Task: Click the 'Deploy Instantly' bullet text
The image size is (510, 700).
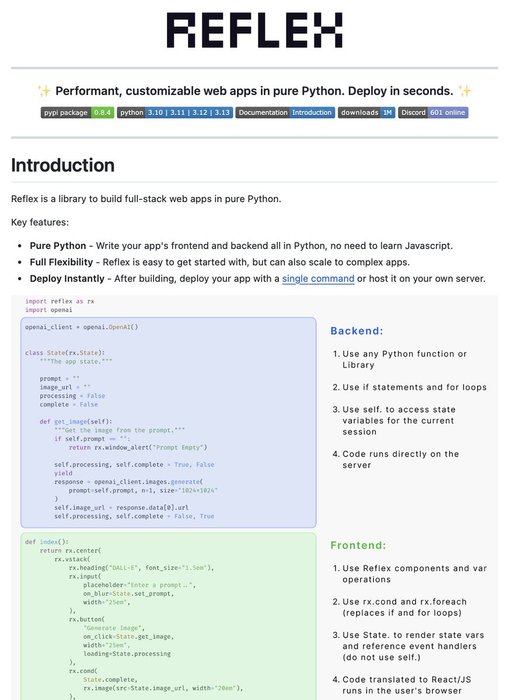Action: pos(67,279)
